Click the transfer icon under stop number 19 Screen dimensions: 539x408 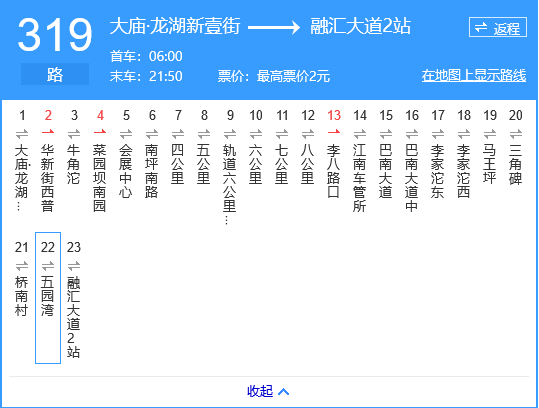tap(490, 133)
